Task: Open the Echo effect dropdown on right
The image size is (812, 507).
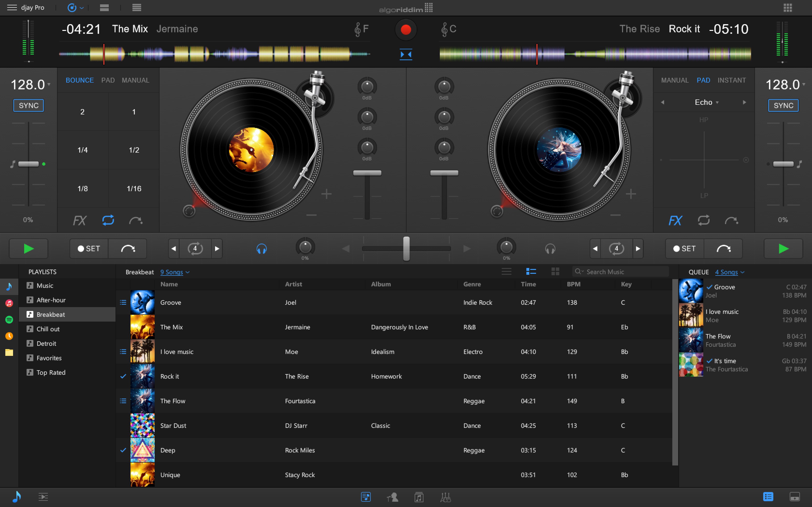Action: point(704,102)
